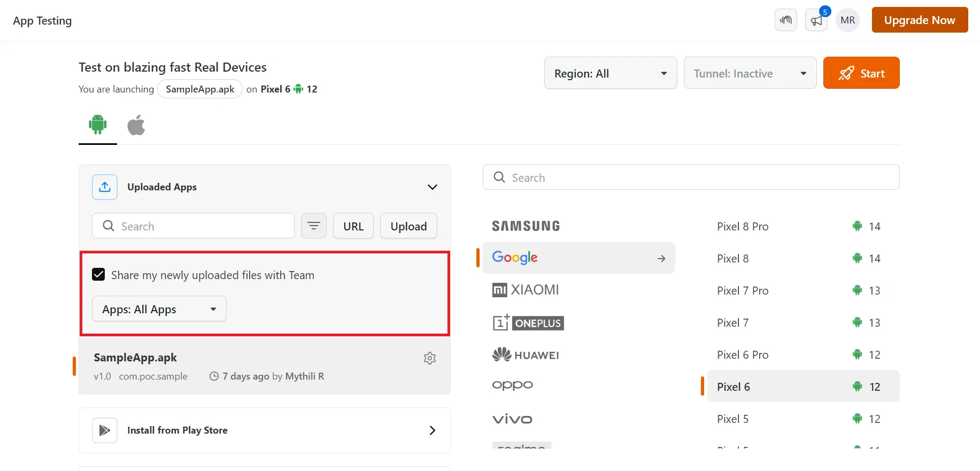Image resolution: width=980 pixels, height=471 pixels.
Task: Click the Upgrade Now button
Action: coord(920,20)
